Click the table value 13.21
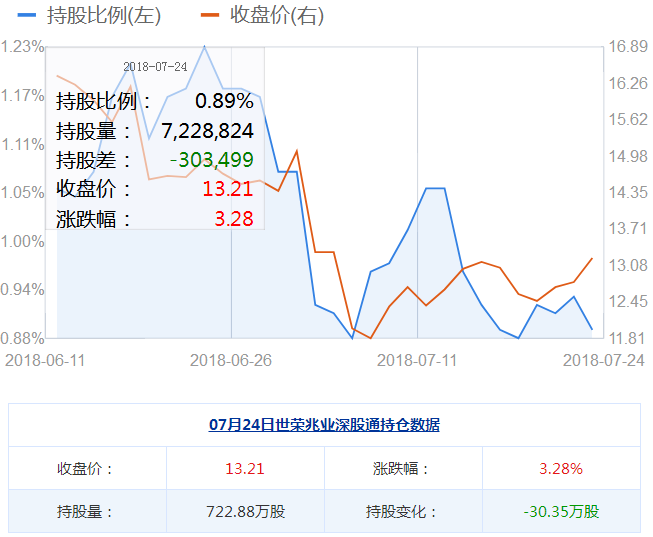Screen dimensions: 653x537 click(245, 469)
